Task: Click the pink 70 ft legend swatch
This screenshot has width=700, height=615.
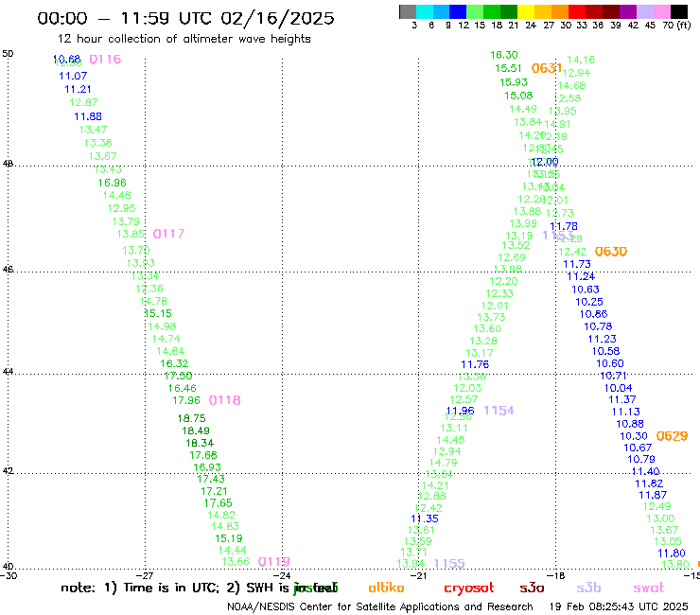Action: point(661,11)
